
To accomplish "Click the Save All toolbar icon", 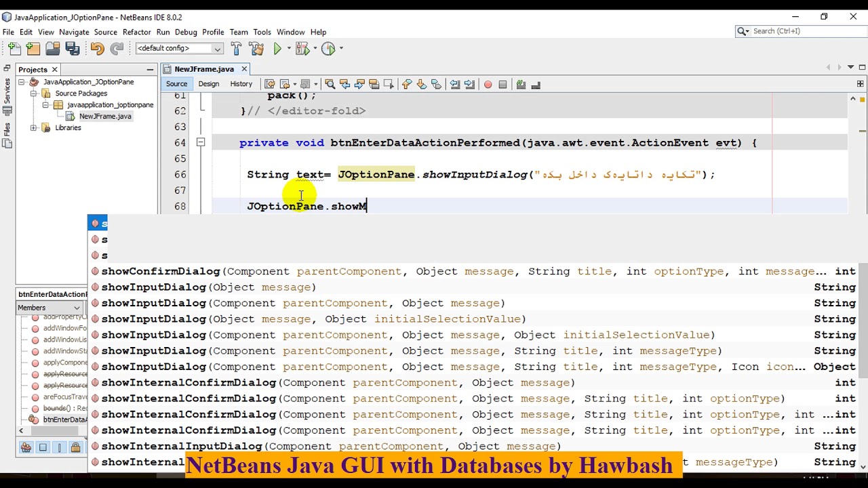I will (x=73, y=49).
